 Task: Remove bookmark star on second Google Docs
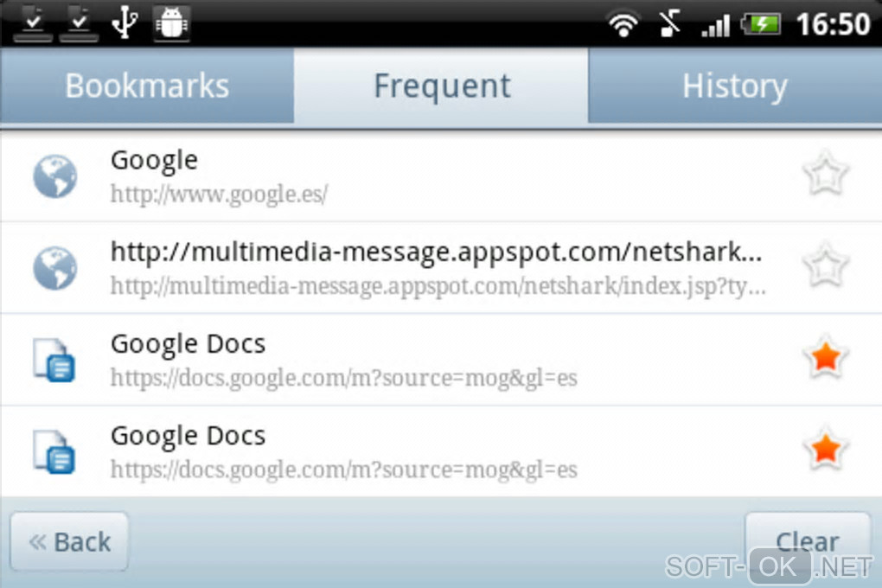825,449
